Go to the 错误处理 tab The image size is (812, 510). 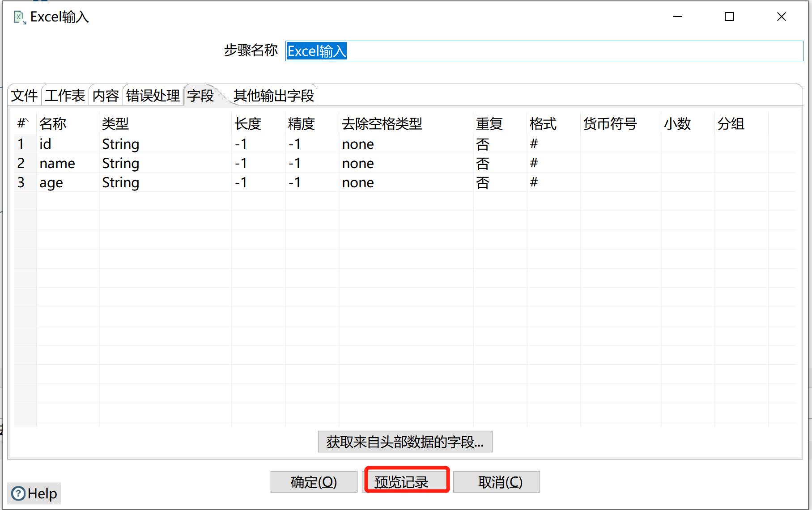point(153,95)
